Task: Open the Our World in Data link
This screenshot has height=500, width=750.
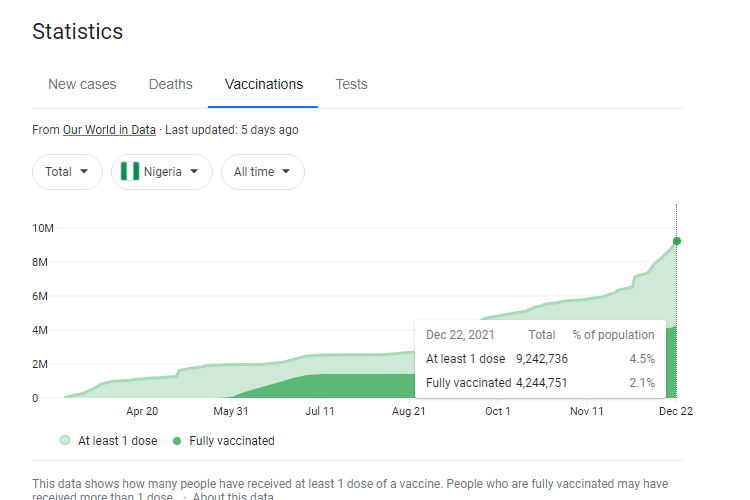Action: click(109, 130)
